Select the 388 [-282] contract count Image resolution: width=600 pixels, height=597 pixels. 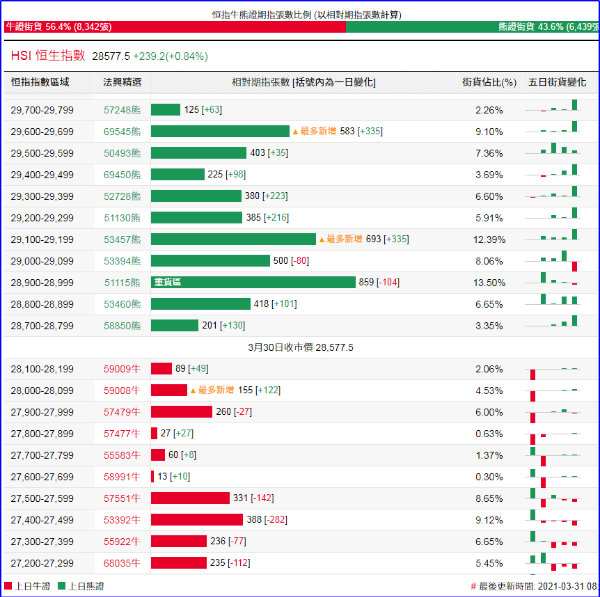click(267, 520)
